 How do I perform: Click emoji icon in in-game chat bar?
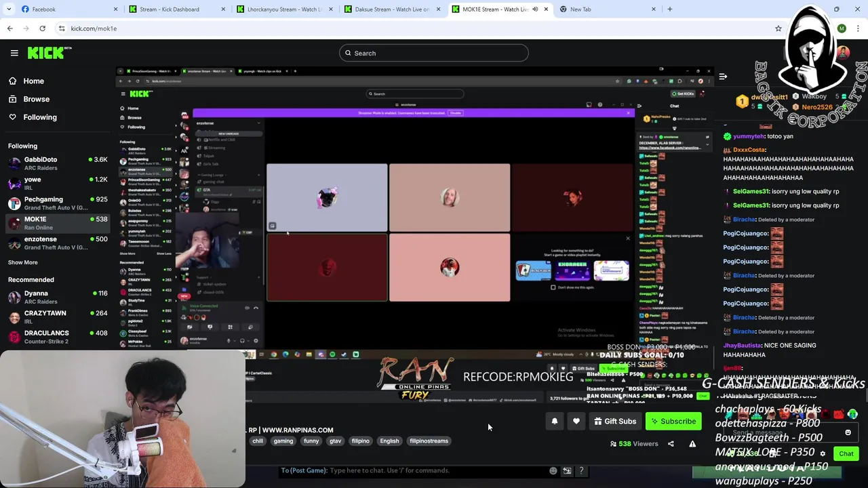tap(553, 470)
